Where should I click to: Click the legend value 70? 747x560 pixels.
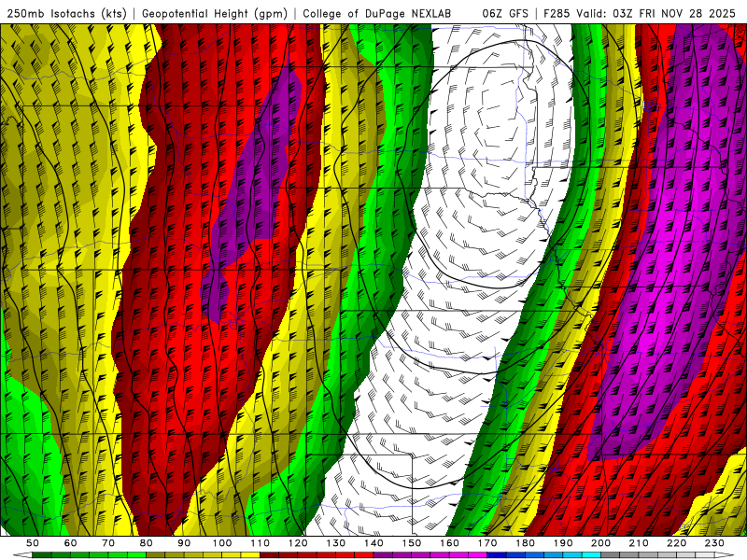pos(108,543)
